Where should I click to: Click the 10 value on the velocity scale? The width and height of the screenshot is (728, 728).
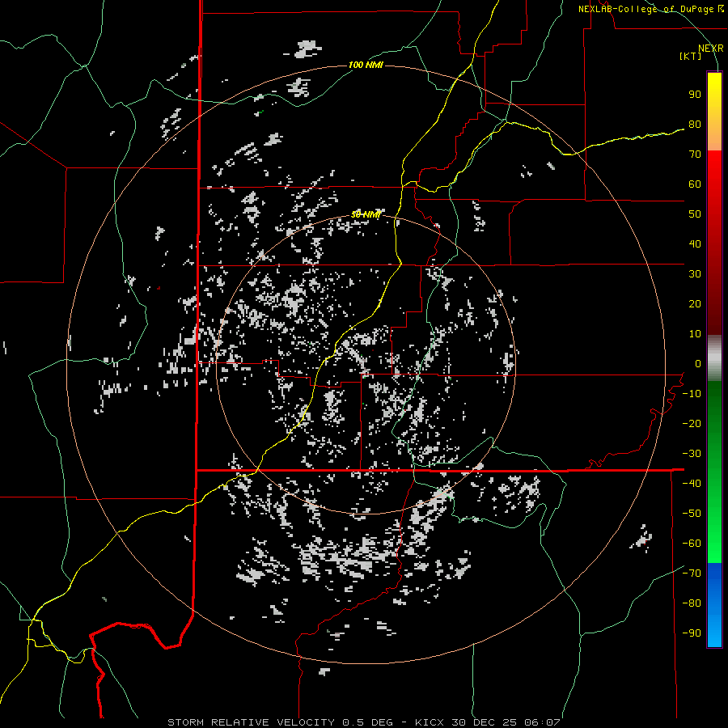(695, 334)
